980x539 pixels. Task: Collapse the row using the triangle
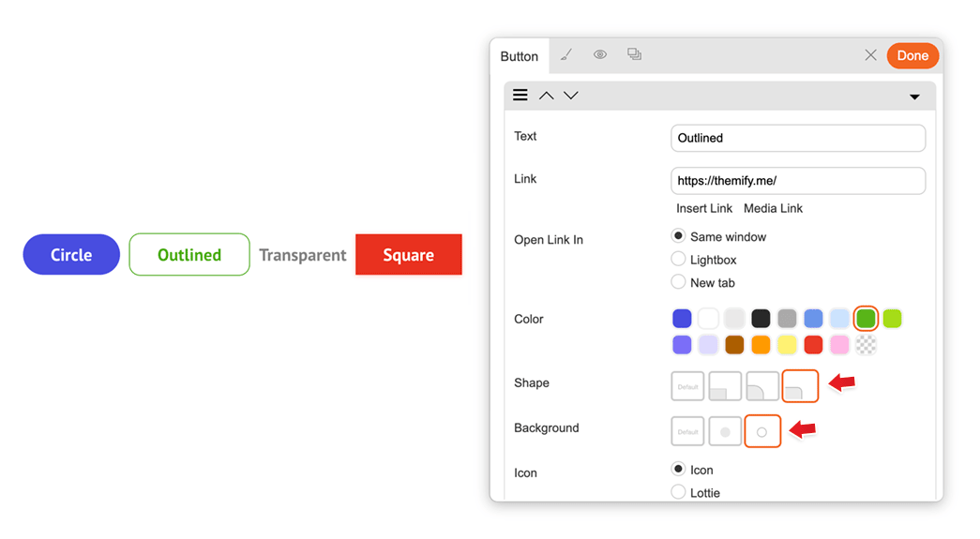coord(914,97)
